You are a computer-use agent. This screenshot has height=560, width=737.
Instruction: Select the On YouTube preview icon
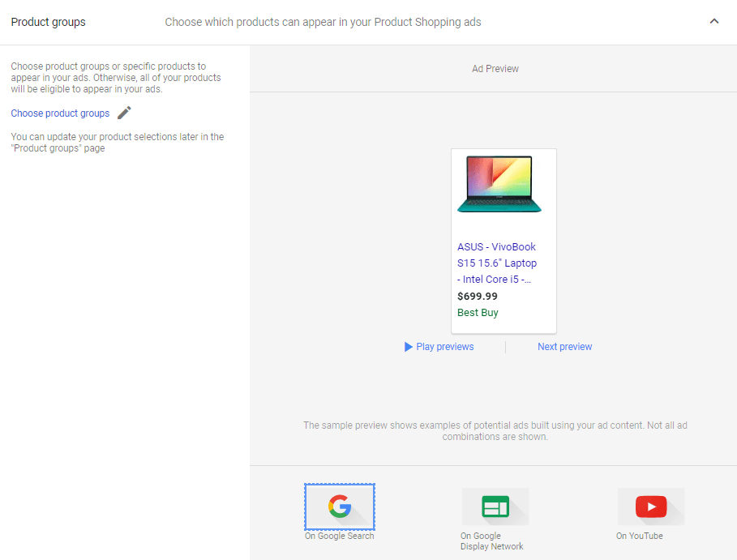(651, 507)
